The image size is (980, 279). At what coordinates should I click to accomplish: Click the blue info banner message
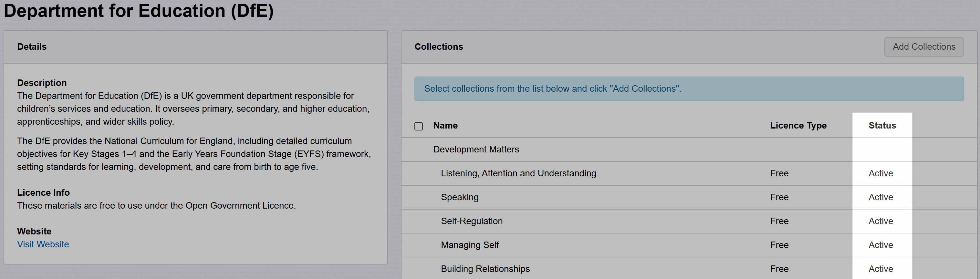[x=552, y=88]
